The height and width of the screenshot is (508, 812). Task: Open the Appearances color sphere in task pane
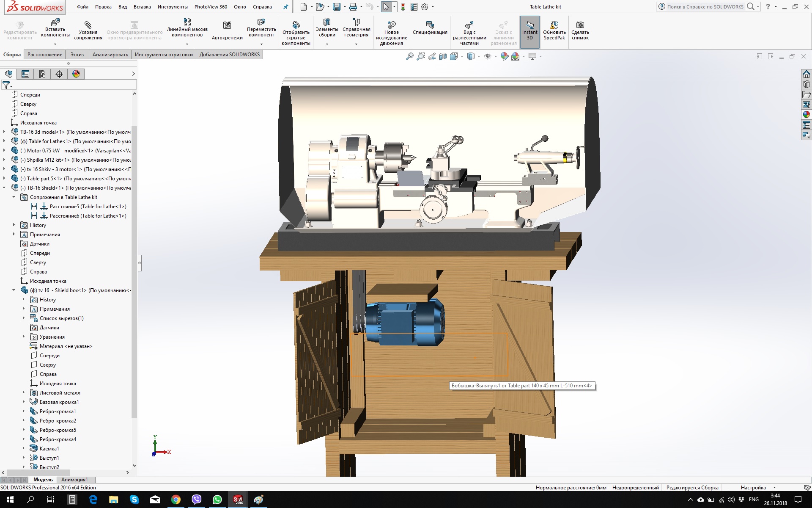807,114
